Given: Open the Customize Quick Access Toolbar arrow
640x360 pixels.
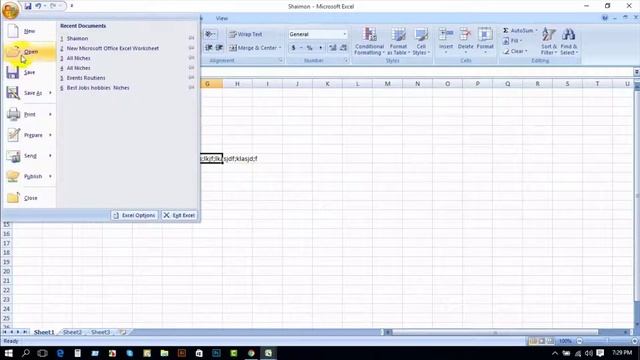Looking at the screenshot, I should click(72, 6).
